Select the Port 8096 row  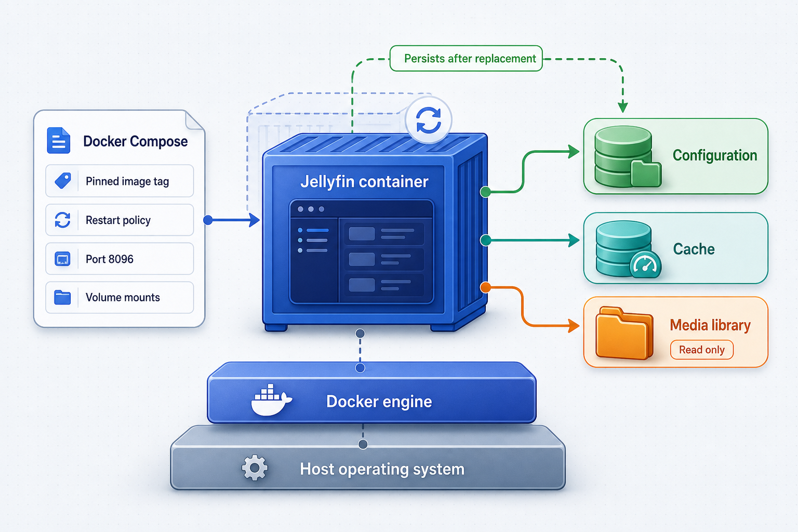point(119,259)
